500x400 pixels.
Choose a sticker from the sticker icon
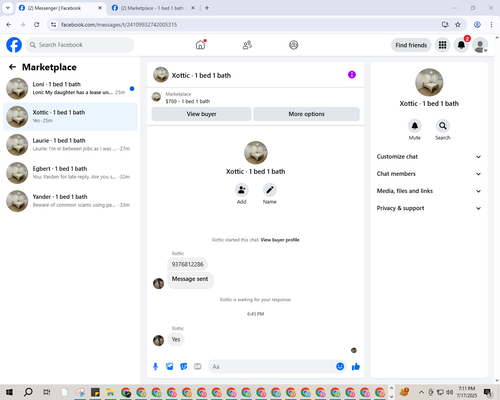pos(184,367)
